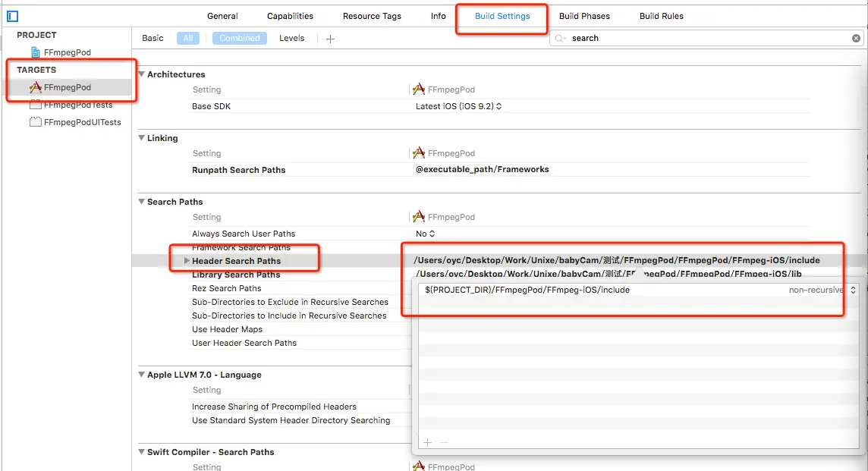Select the FFmpegPod project file icon

click(x=36, y=52)
